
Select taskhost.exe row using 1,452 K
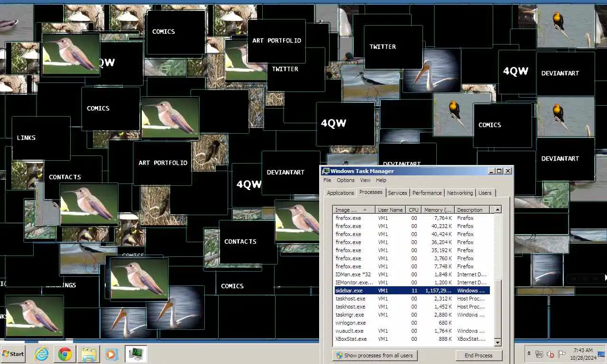coord(412,307)
